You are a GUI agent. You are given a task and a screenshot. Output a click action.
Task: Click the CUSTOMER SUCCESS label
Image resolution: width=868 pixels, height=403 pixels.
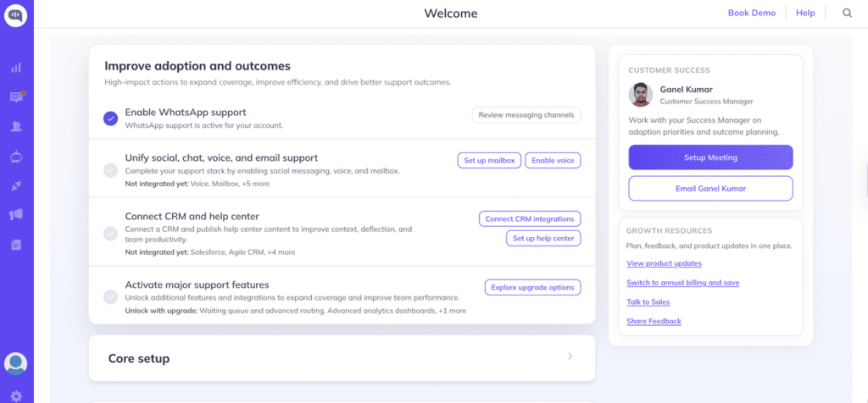tap(670, 70)
